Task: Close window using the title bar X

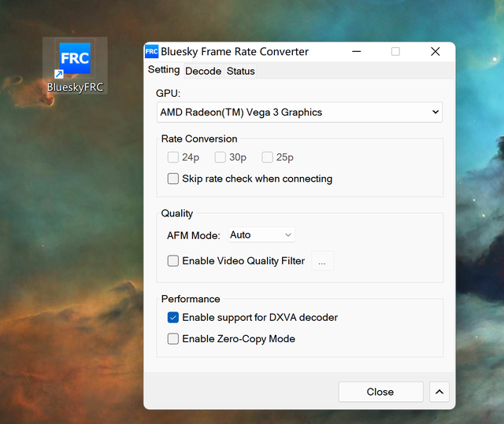Action: tap(435, 52)
